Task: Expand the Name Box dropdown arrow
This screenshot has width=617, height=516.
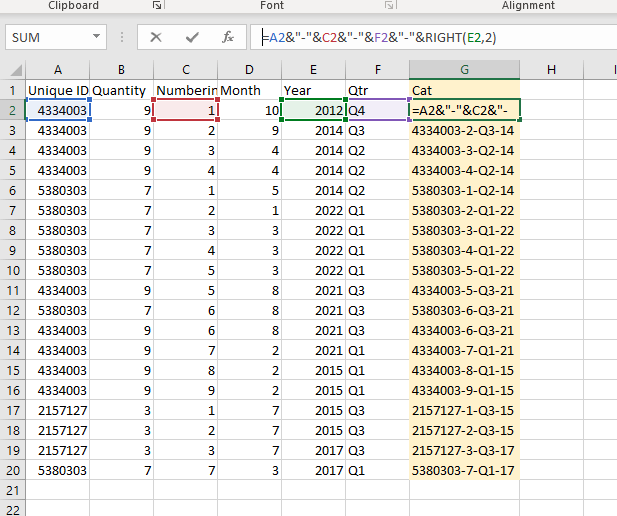Action: coord(96,37)
